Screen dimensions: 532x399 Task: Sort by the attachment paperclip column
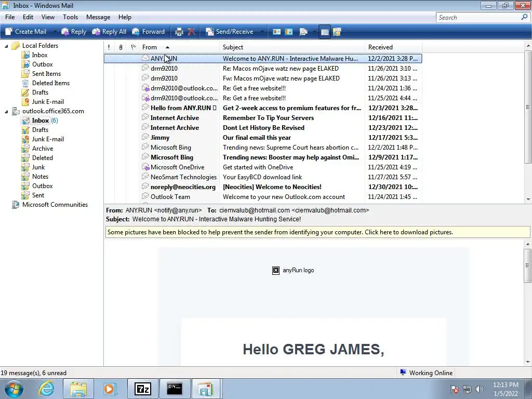[121, 47]
